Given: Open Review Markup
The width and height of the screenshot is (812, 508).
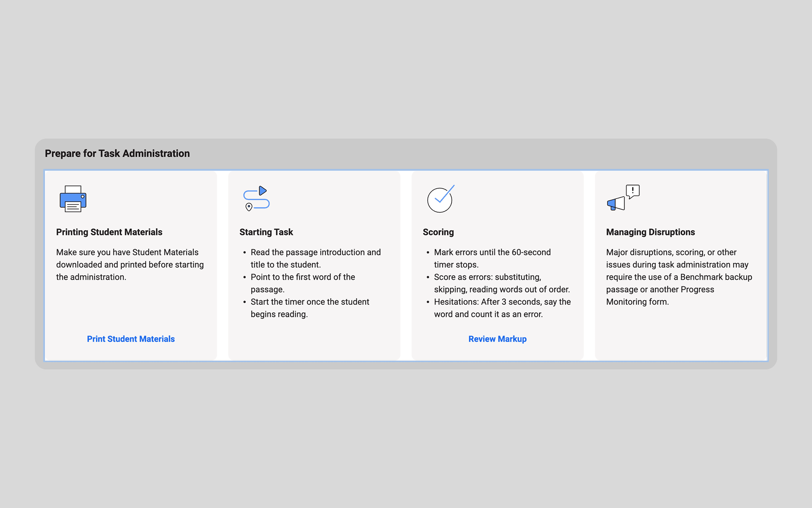Looking at the screenshot, I should (x=497, y=339).
